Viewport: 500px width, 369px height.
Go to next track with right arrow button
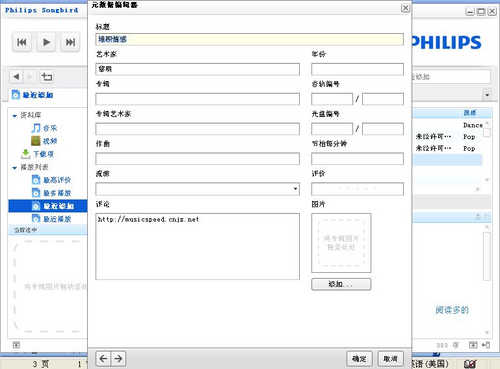pyautogui.click(x=118, y=359)
